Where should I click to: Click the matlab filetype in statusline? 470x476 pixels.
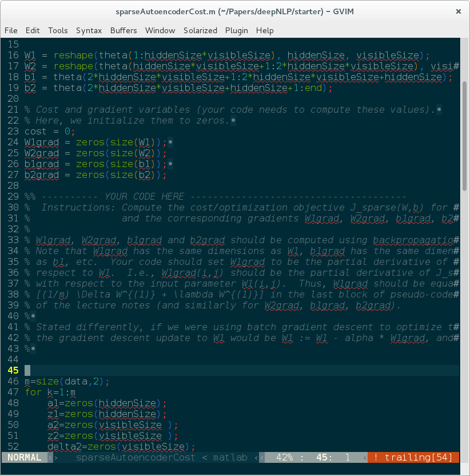(230, 457)
